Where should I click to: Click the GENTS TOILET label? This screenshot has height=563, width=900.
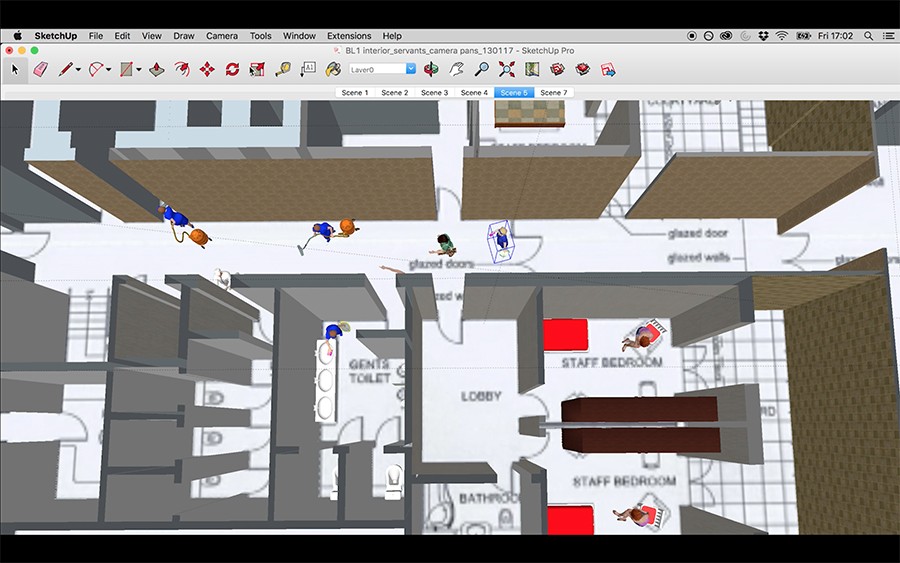coord(370,371)
